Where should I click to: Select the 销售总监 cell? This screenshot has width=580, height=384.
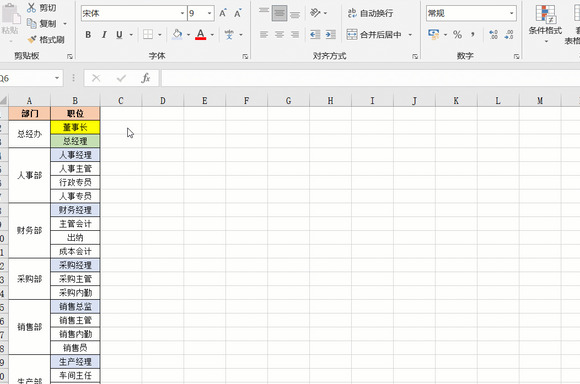75,306
